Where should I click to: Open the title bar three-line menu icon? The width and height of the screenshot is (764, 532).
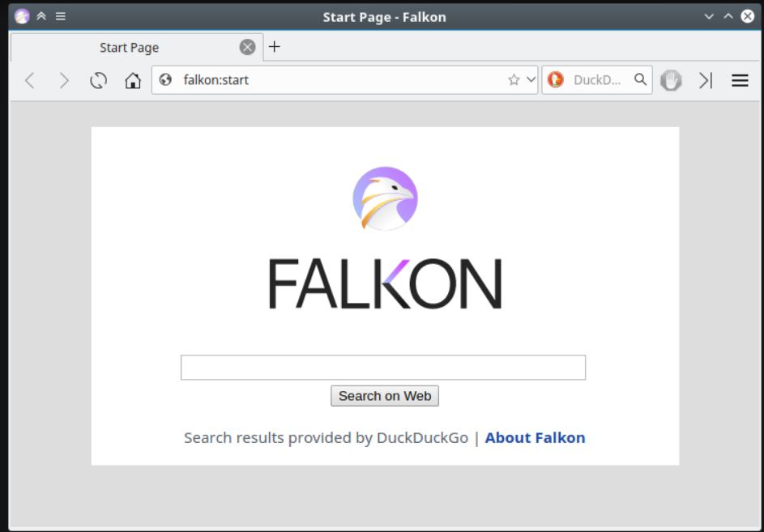click(61, 16)
